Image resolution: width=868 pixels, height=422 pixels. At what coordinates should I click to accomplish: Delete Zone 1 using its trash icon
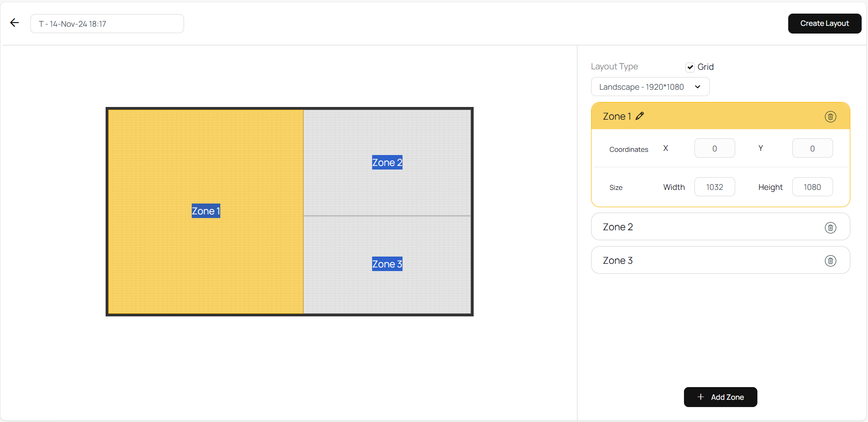830,117
